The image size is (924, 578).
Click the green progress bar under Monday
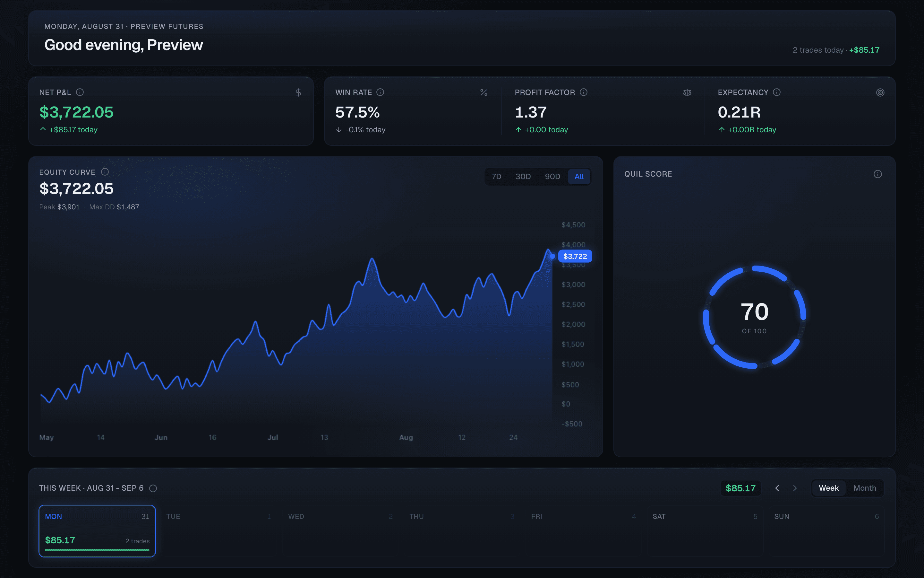click(x=97, y=550)
